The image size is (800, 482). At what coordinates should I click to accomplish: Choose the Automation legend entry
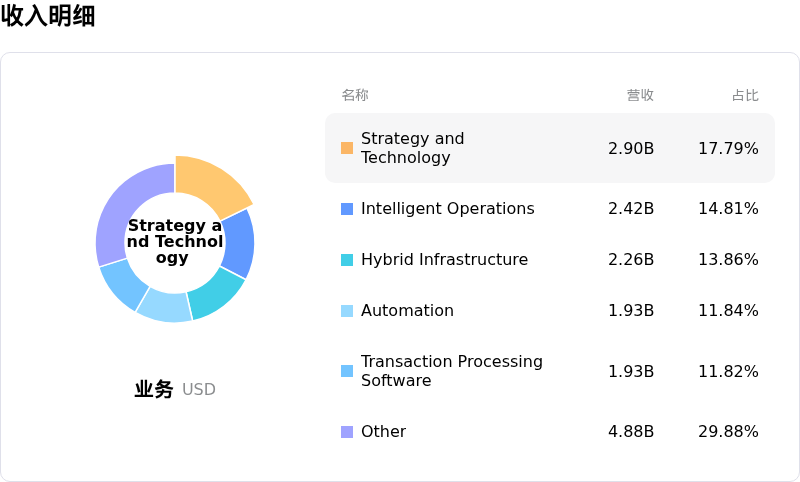click(x=407, y=311)
